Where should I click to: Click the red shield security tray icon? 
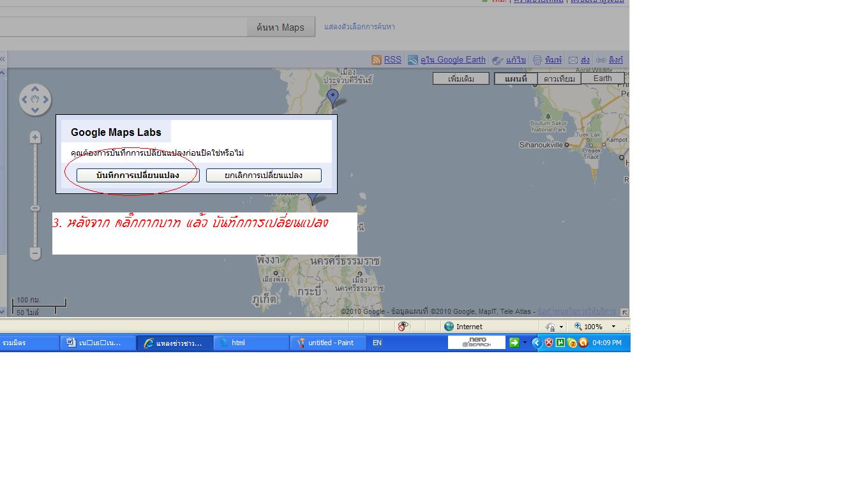(x=548, y=343)
